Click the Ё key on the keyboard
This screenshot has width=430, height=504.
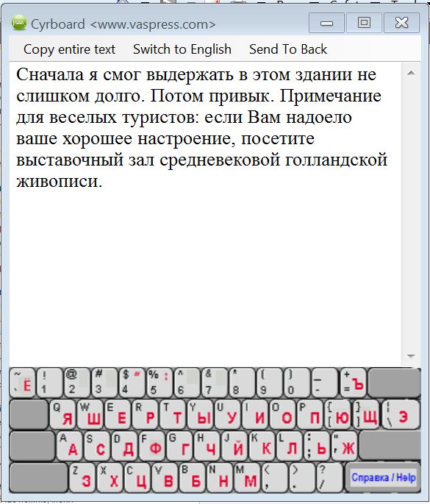coord(22,383)
